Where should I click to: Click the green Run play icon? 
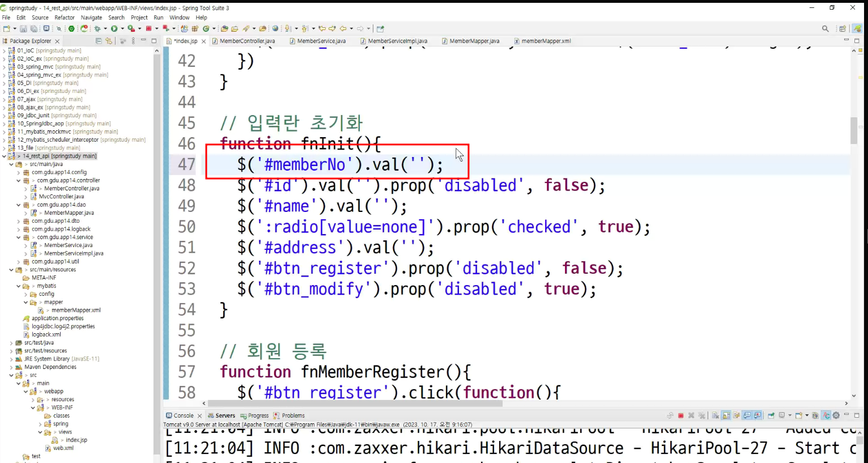pos(114,28)
